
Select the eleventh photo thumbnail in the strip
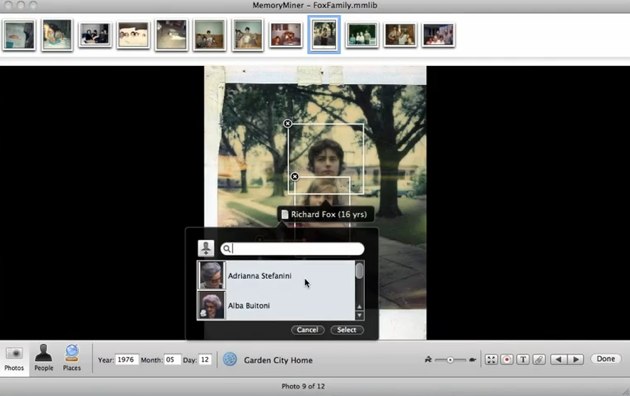[400, 35]
